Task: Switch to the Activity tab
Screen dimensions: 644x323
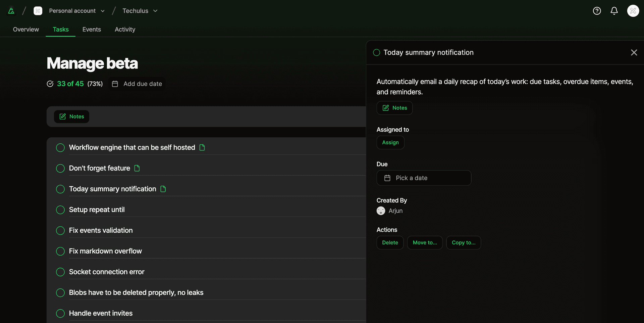Action: point(124,30)
